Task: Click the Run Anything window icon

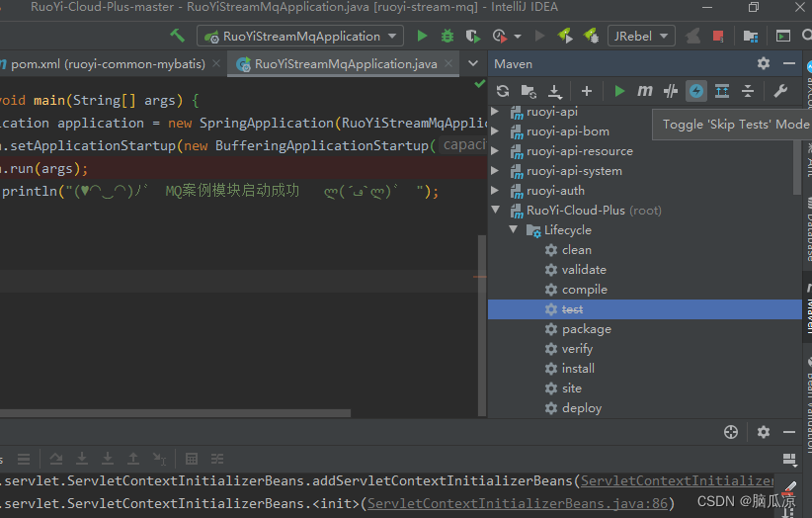Action: pos(783,36)
